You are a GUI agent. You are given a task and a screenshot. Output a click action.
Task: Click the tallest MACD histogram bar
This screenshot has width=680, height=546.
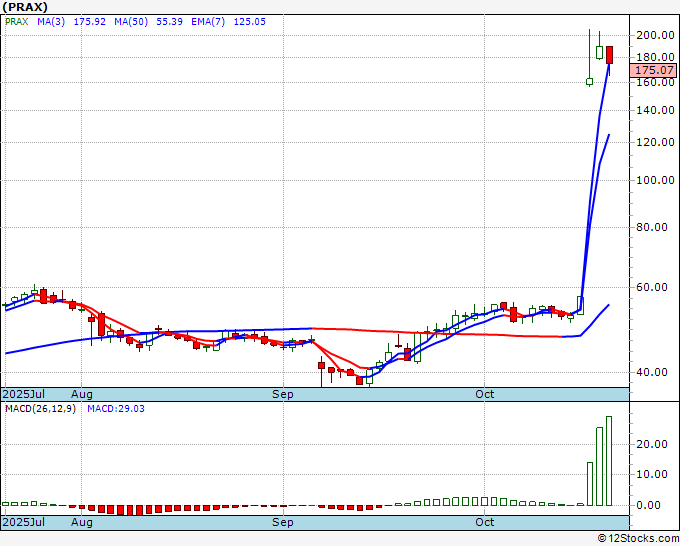click(609, 461)
